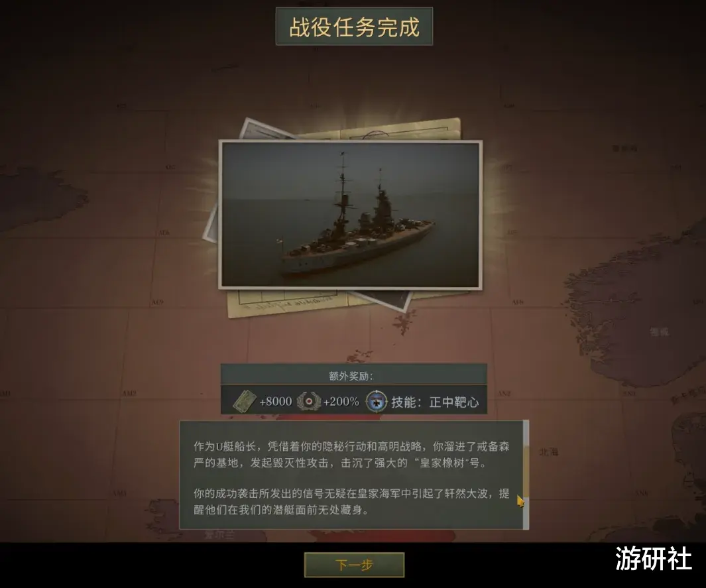706x588 pixels.
Task: Click the 额外奖励 header bar
Action: 353,375
